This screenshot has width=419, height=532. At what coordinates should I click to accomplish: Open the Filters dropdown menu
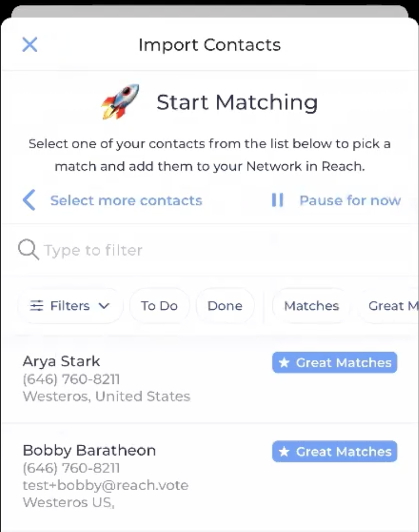(x=70, y=306)
